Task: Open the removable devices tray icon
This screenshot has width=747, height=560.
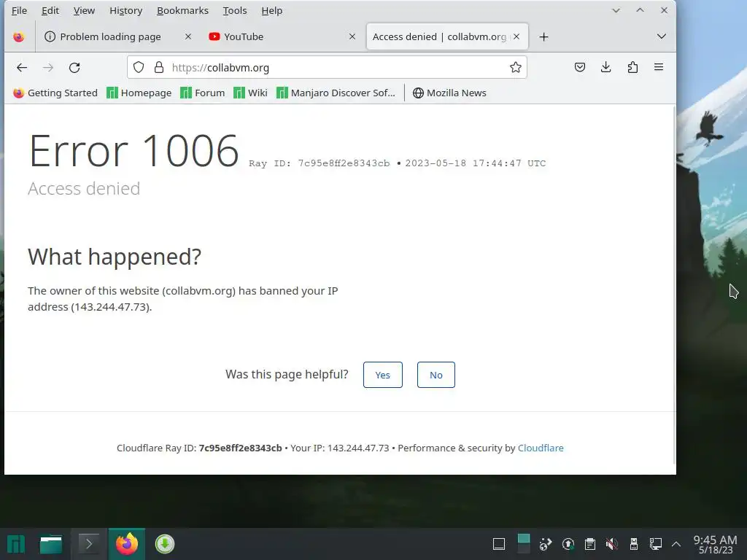Action: pyautogui.click(x=634, y=544)
